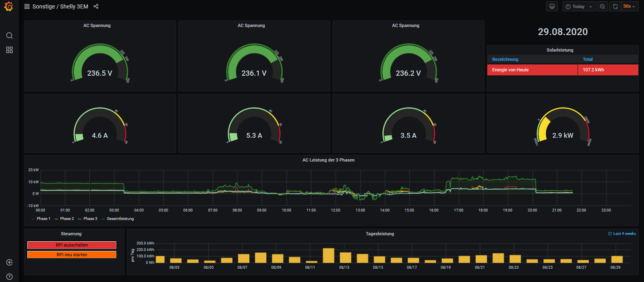Viewport: 644px width, 282px height.
Task: Refresh the dashboard with refresh icon
Action: click(x=615, y=6)
